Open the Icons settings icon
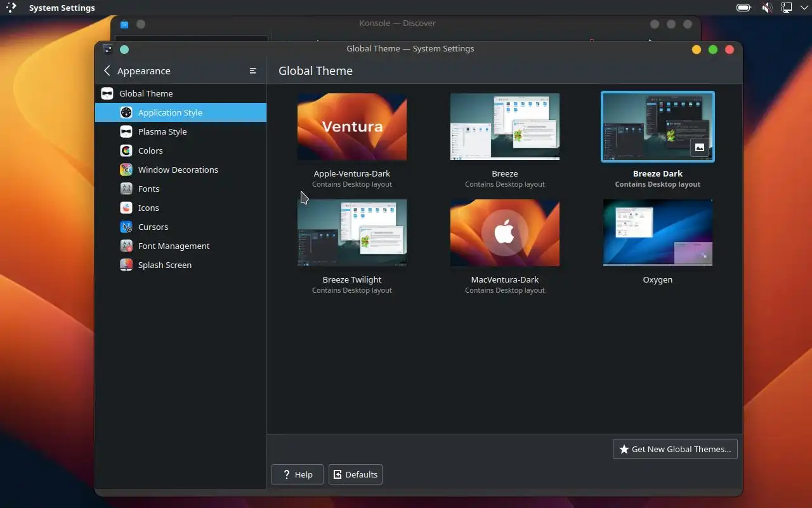812x508 pixels. pos(126,208)
